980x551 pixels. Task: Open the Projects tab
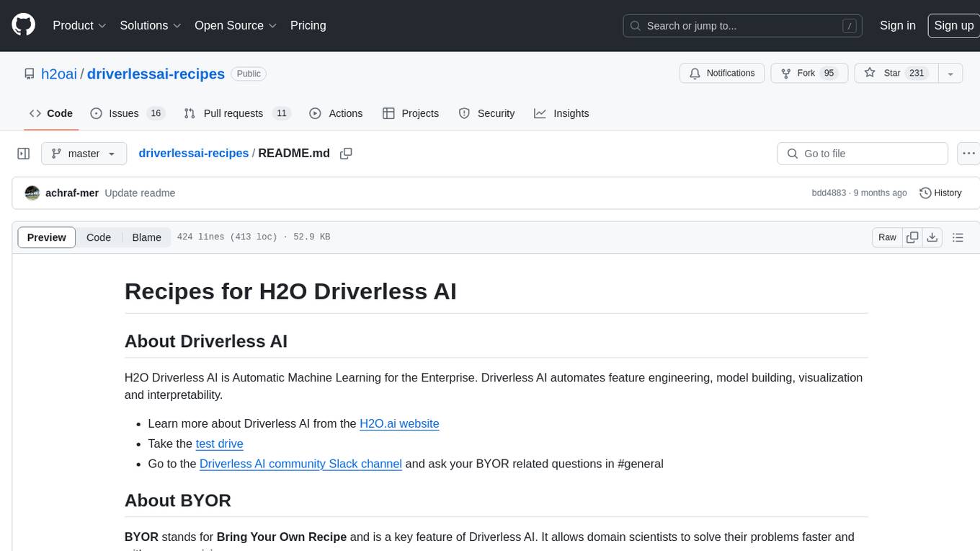click(x=411, y=113)
